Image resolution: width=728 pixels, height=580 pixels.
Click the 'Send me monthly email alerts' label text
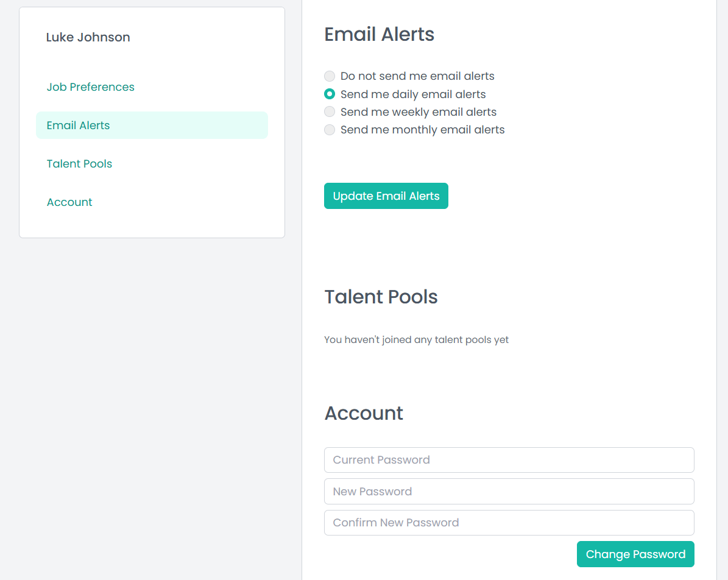pos(422,130)
